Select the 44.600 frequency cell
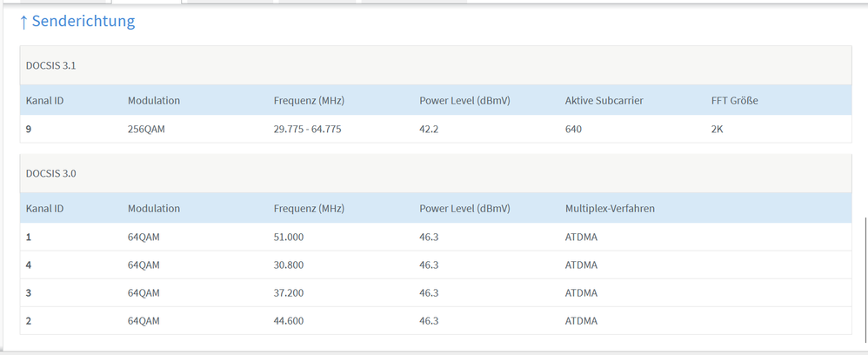The height and width of the screenshot is (355, 868). coord(288,320)
